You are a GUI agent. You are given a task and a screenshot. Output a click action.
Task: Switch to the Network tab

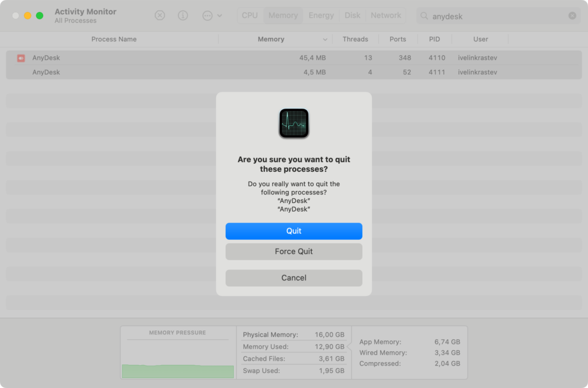[x=386, y=16]
